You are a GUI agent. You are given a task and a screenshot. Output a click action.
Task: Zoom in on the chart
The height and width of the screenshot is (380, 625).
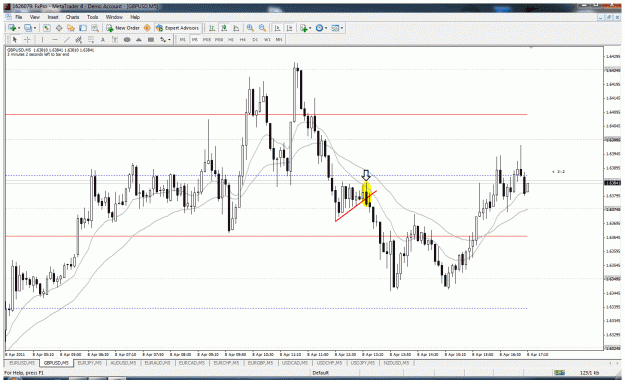click(250, 28)
